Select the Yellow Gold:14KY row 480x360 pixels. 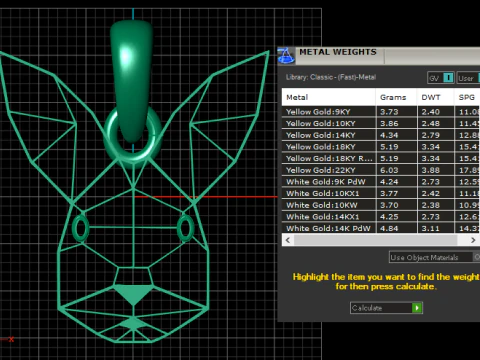381,135
